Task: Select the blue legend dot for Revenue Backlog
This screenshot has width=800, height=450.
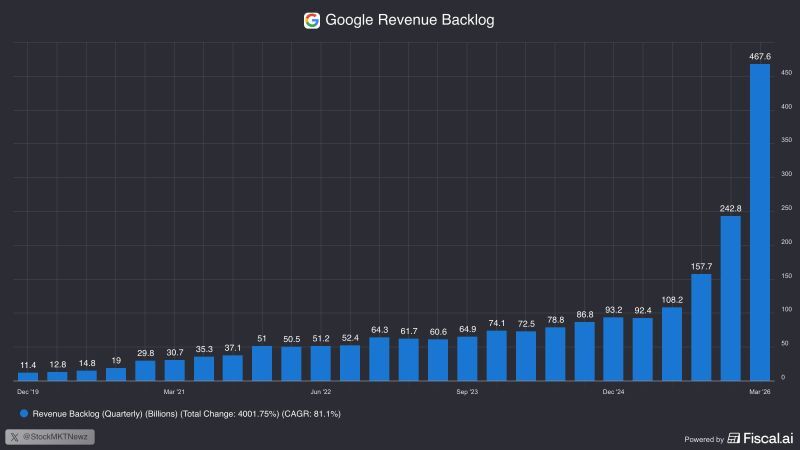Action: (23, 413)
